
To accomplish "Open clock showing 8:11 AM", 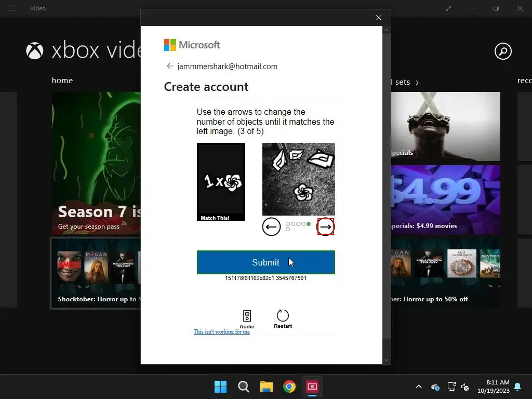I will [x=494, y=387].
